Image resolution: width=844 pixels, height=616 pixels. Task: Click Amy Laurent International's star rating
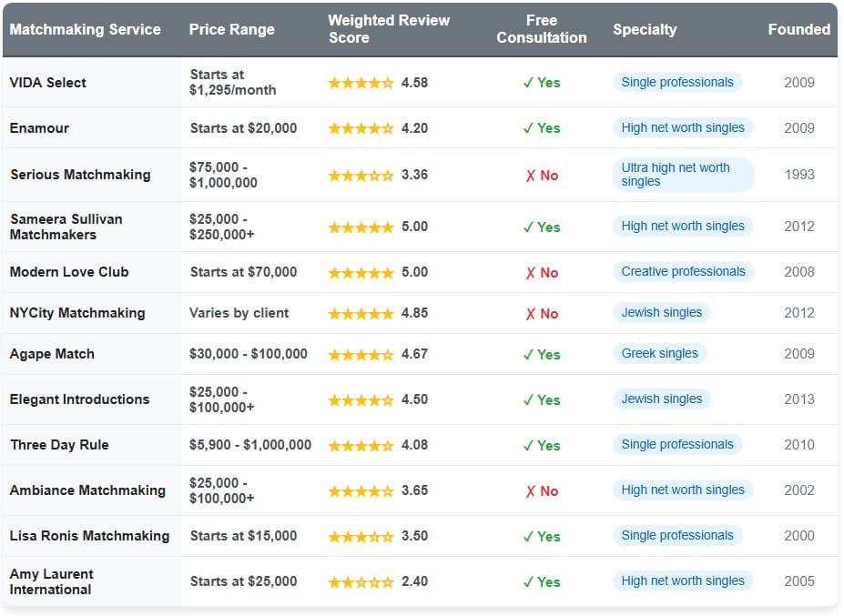(x=361, y=581)
